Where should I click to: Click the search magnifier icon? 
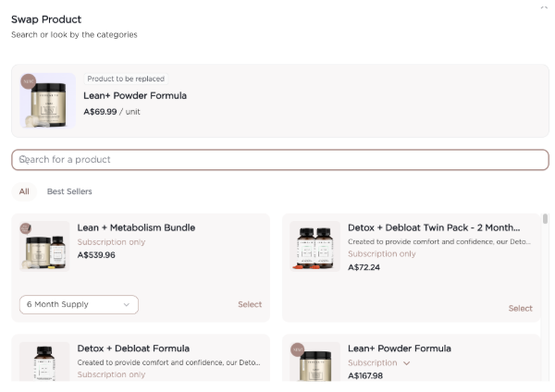[x=22, y=159]
